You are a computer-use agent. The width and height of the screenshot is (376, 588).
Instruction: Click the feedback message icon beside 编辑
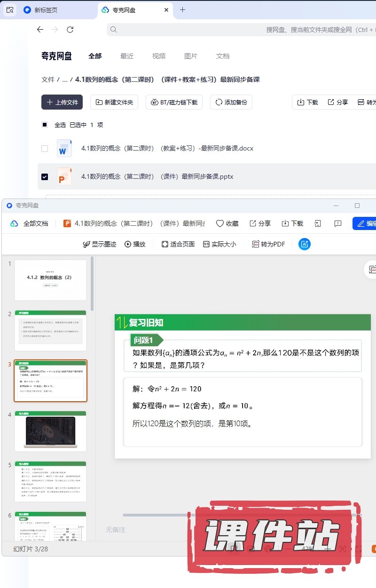click(x=337, y=223)
